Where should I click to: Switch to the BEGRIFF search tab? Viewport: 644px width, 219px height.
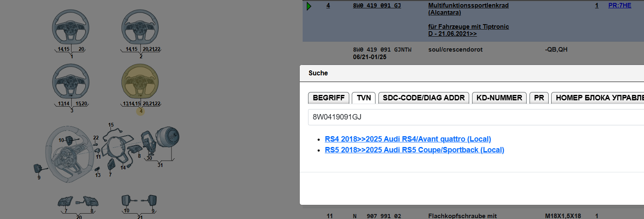click(328, 98)
